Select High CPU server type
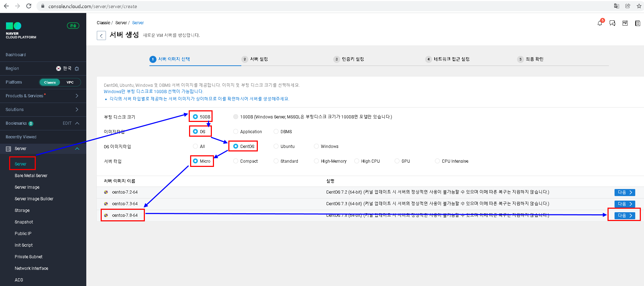Image resolution: width=644 pixels, height=286 pixels. tap(357, 161)
